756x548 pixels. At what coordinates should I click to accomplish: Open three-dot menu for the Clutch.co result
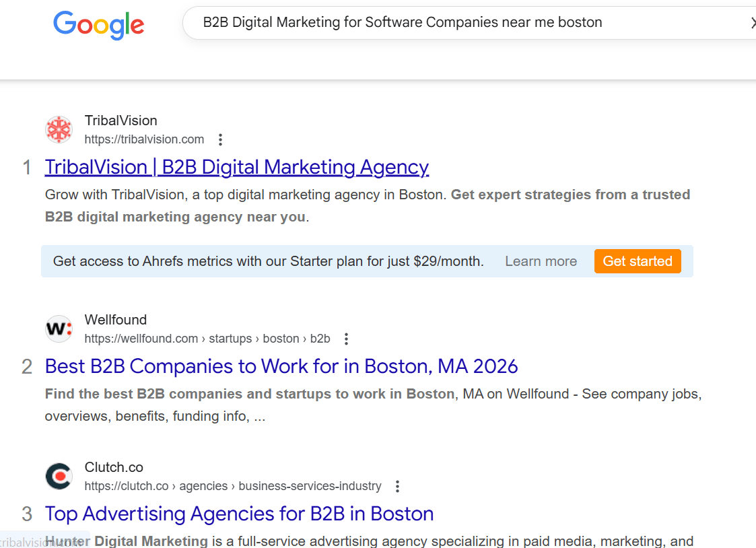click(397, 486)
